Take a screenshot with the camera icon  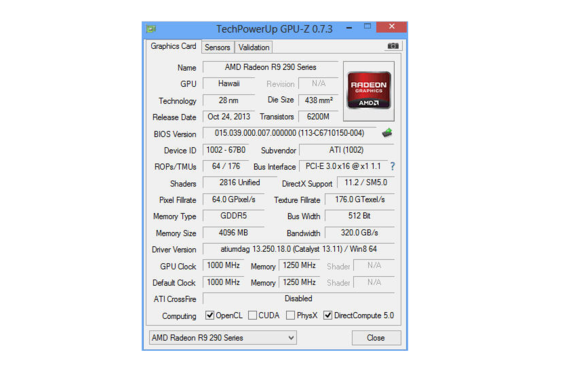(393, 46)
